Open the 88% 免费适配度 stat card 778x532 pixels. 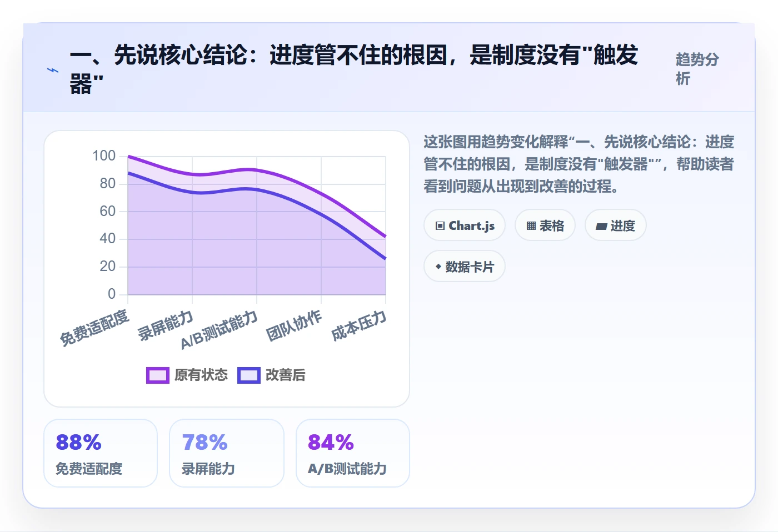coord(101,453)
